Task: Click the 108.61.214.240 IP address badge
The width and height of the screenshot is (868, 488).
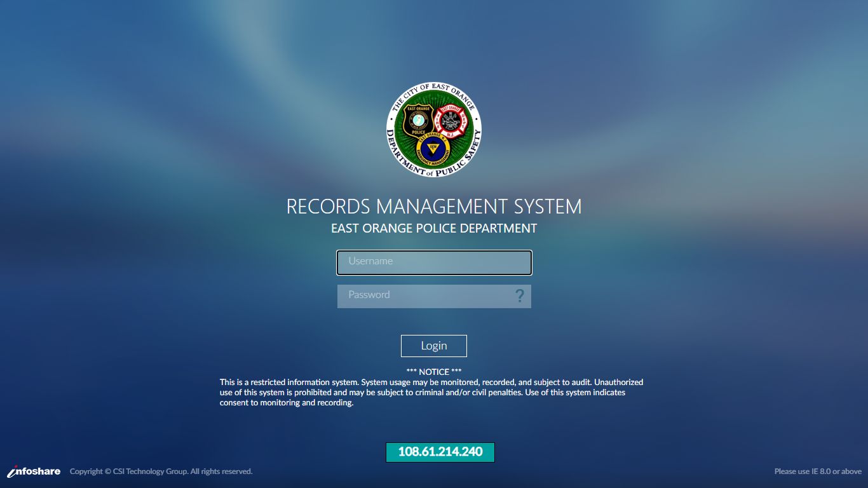Action: (x=440, y=452)
